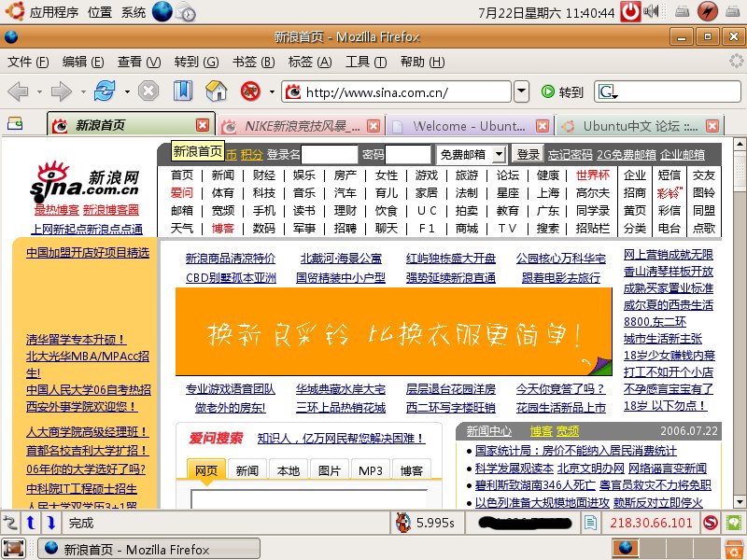Click the 登录 login button
747x560 pixels.
529,154
